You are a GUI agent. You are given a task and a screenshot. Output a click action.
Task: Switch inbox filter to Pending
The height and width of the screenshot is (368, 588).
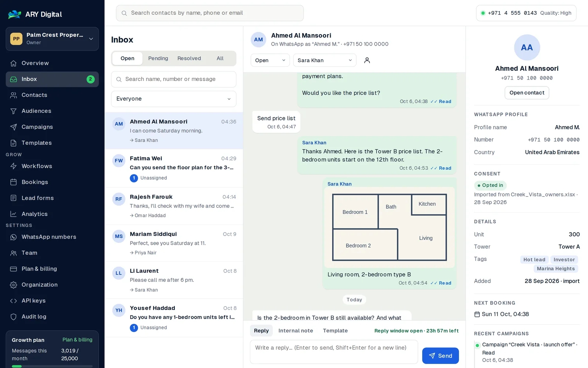click(x=158, y=59)
